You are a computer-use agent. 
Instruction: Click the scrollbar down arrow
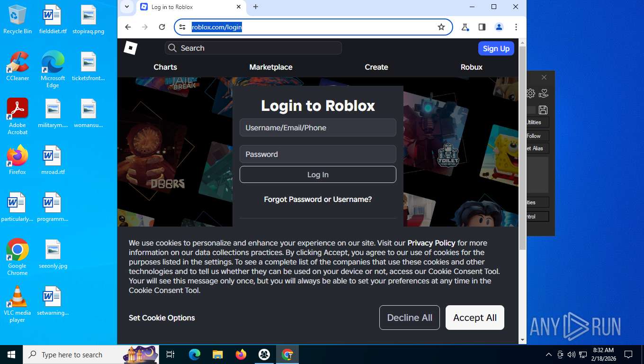click(x=522, y=340)
